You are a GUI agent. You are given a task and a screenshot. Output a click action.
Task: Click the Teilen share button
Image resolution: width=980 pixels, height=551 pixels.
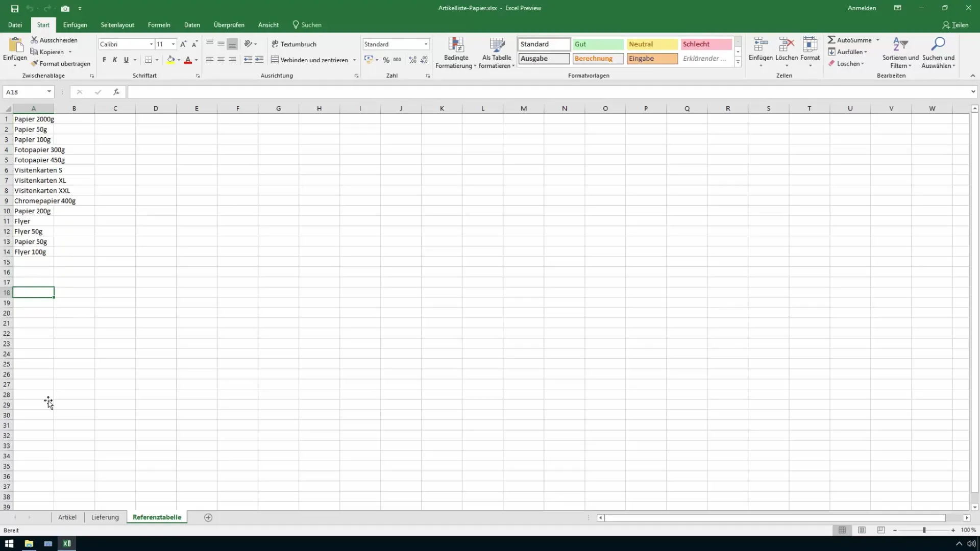[x=955, y=24]
